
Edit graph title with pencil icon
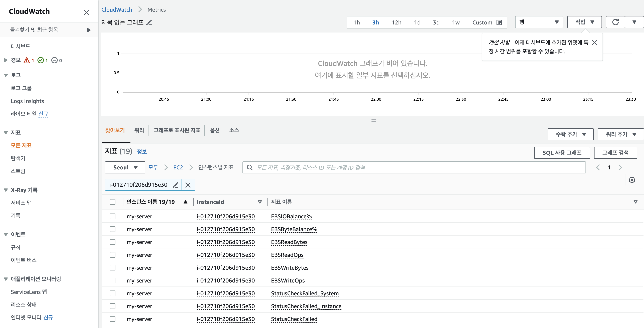(149, 22)
